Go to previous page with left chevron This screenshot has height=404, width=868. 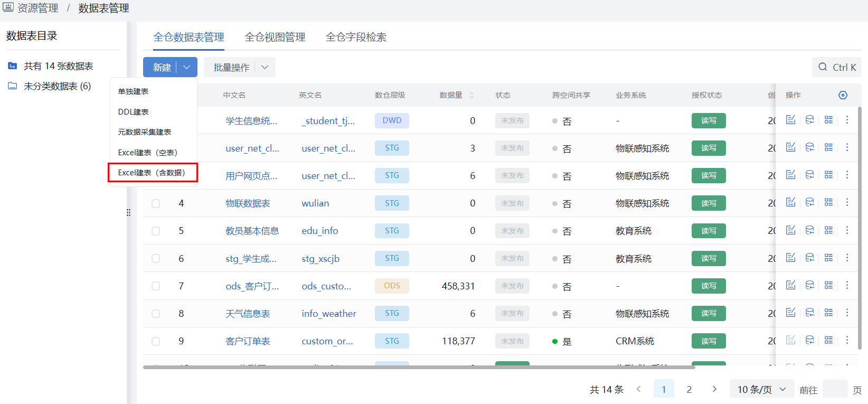coord(638,389)
